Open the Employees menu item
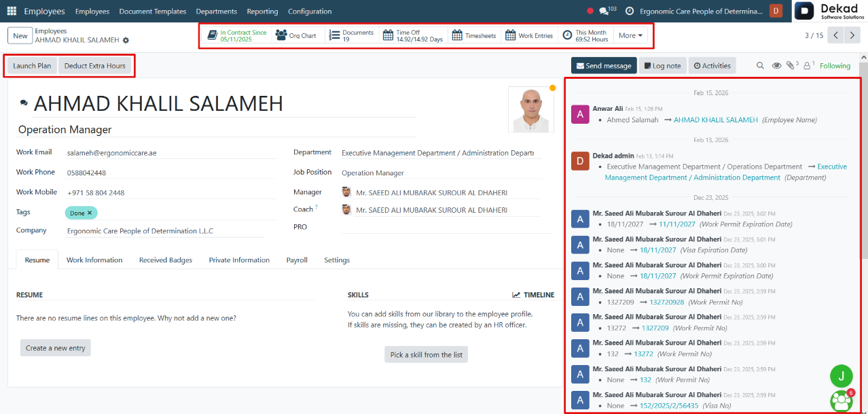The height and width of the screenshot is (414, 868). [92, 12]
